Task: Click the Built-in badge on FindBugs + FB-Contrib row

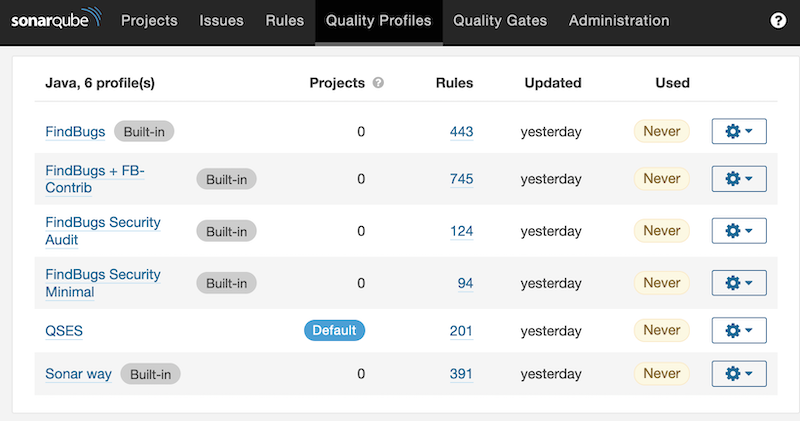Action: pyautogui.click(x=227, y=179)
